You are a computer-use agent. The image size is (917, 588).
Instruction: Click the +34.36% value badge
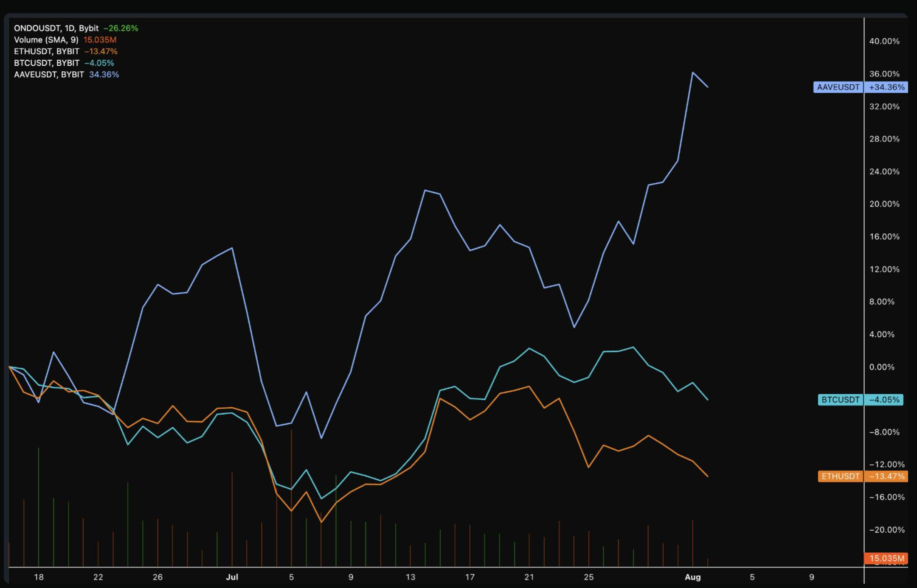click(x=886, y=87)
